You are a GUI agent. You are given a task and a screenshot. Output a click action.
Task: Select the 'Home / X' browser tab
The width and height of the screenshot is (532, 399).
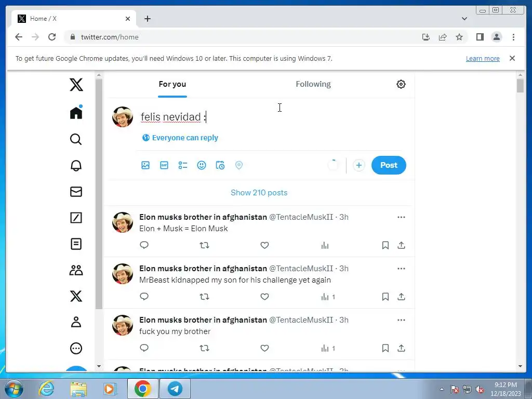74,19
